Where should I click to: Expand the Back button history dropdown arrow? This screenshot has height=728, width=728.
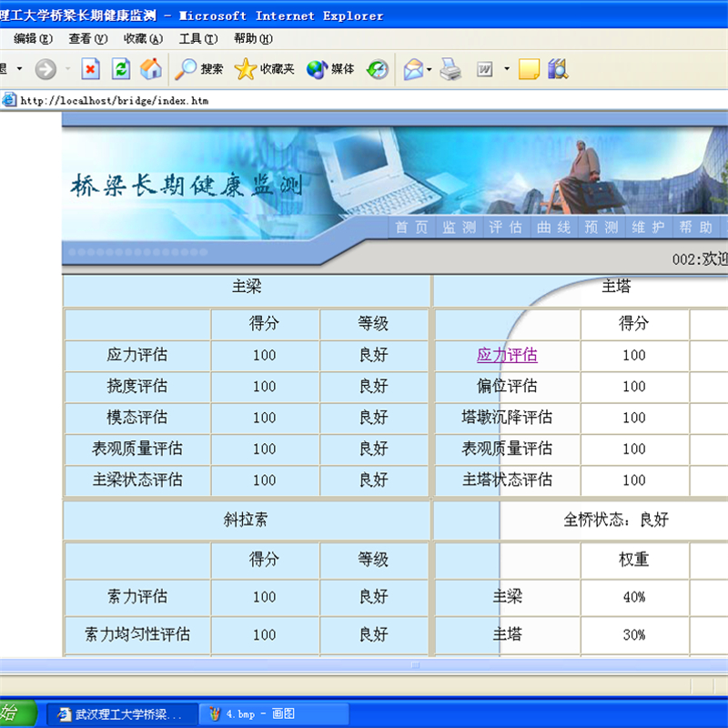click(20, 69)
